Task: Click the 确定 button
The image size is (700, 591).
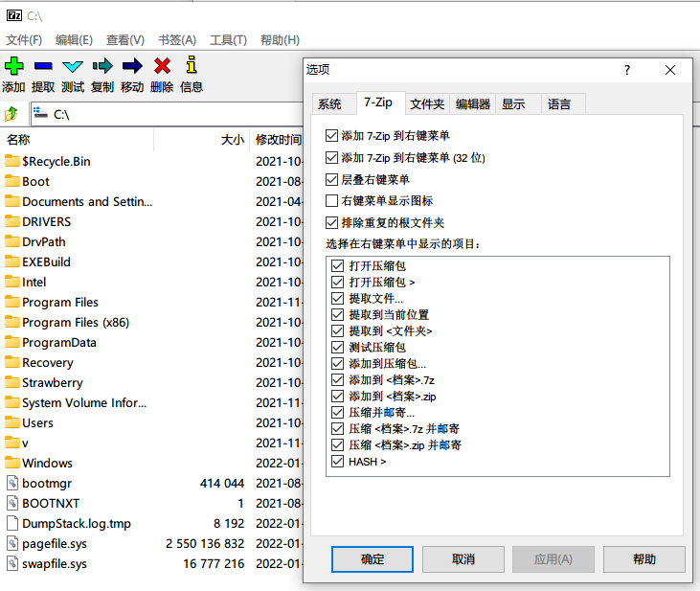Action: tap(373, 558)
